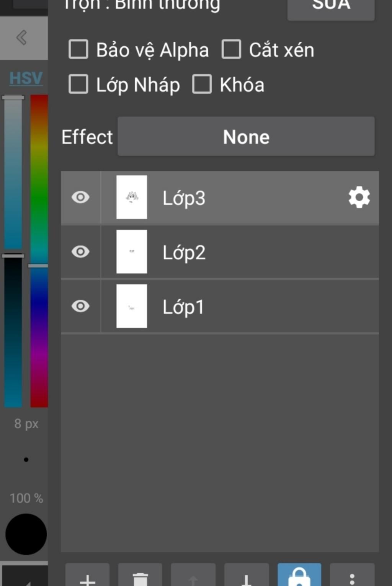Viewport: 392px width, 586px height.
Task: Move layer down with arrow icon
Action: click(x=246, y=575)
